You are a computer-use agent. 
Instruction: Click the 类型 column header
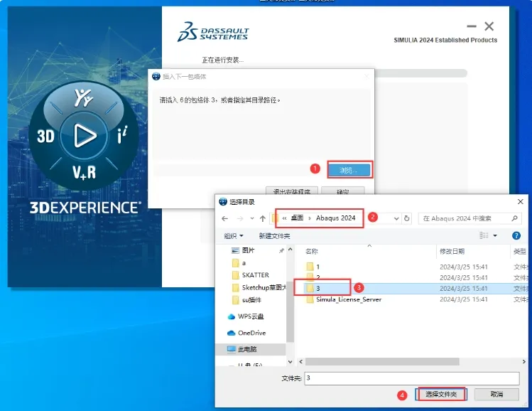pos(519,251)
